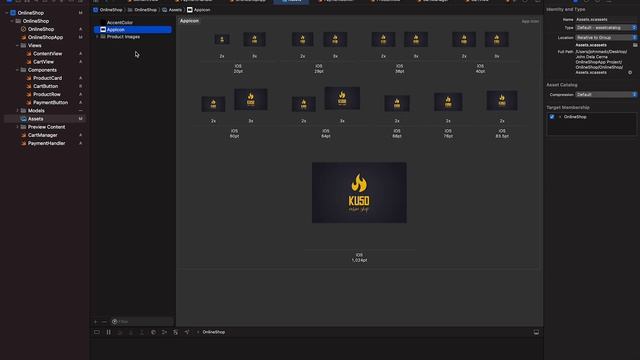Image resolution: width=640 pixels, height=360 pixels.
Task: Click the console toggle icon in the debug bar
Action: 536,332
